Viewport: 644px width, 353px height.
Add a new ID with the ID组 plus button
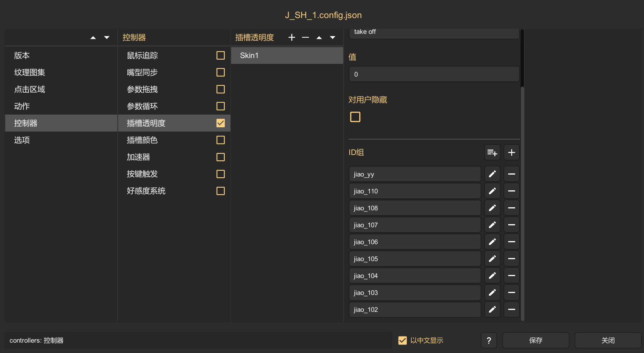(512, 153)
